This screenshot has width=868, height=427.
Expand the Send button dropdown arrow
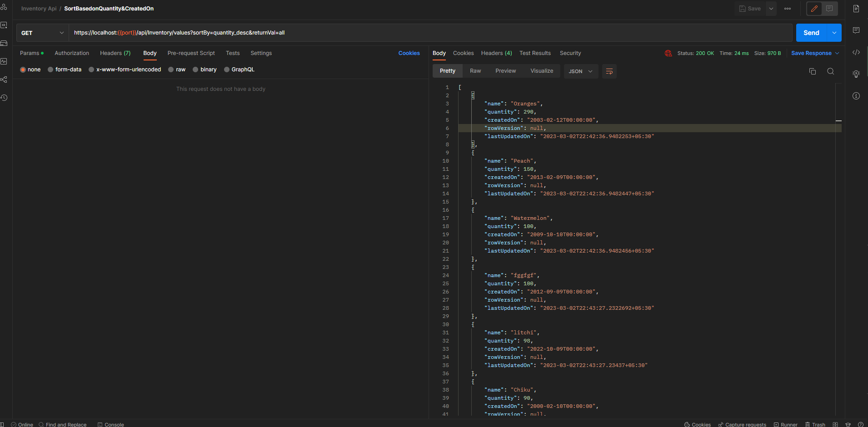pyautogui.click(x=834, y=33)
